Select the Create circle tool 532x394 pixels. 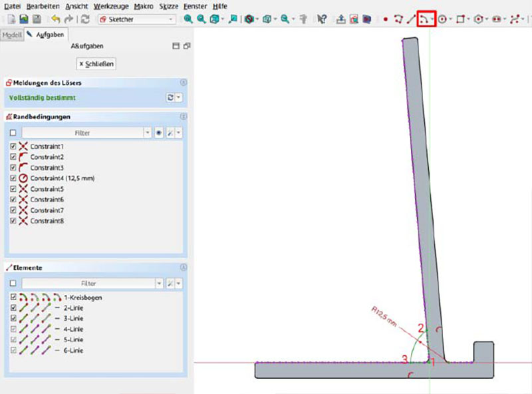442,19
